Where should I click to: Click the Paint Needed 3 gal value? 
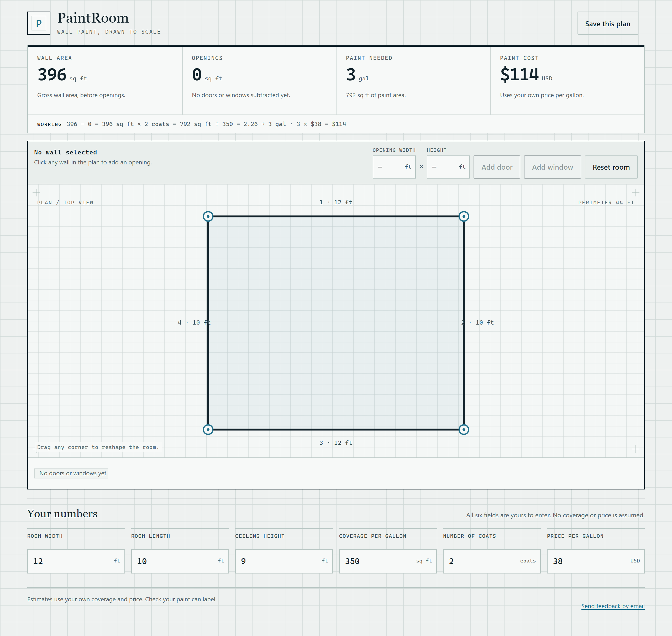358,75
